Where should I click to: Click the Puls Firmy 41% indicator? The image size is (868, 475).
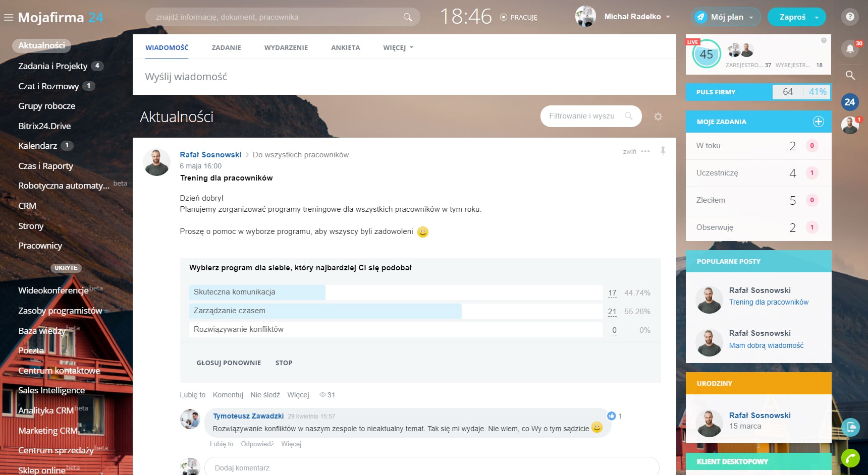point(817,92)
